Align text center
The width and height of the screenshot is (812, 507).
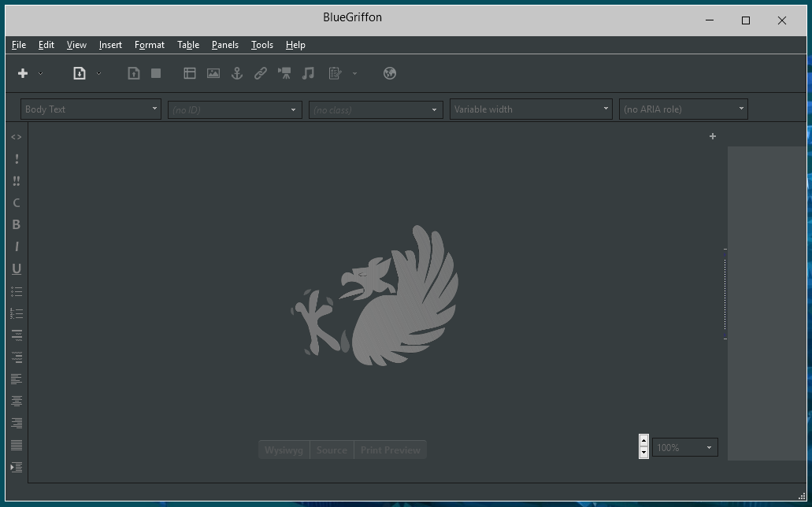coord(17,401)
